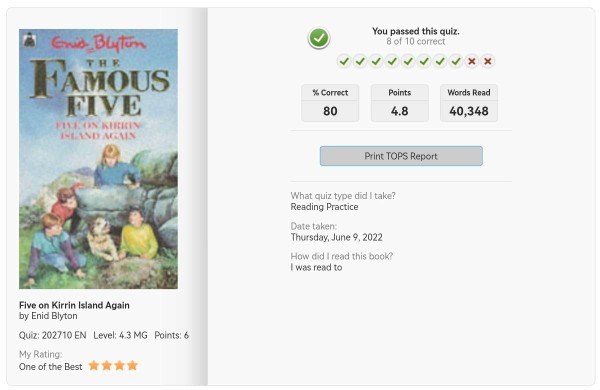Click the Reading Practice quiz type text
600x390 pixels.
324,207
